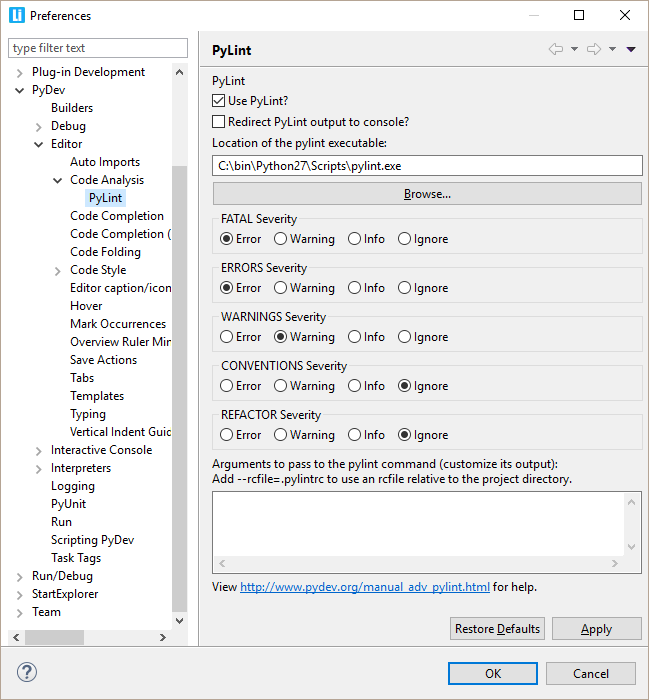Expand the Debug tree node
Viewport: 649px width, 700px height.
pos(39,127)
